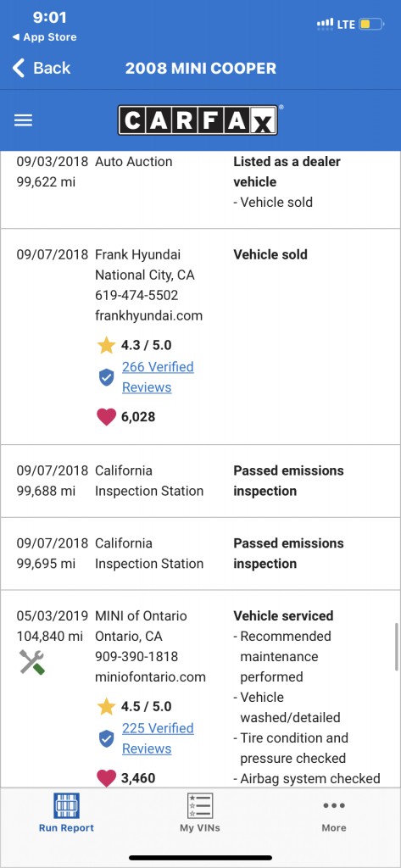Tap Frank Hyundai's red heart icon
The image size is (401, 868).
tap(106, 417)
